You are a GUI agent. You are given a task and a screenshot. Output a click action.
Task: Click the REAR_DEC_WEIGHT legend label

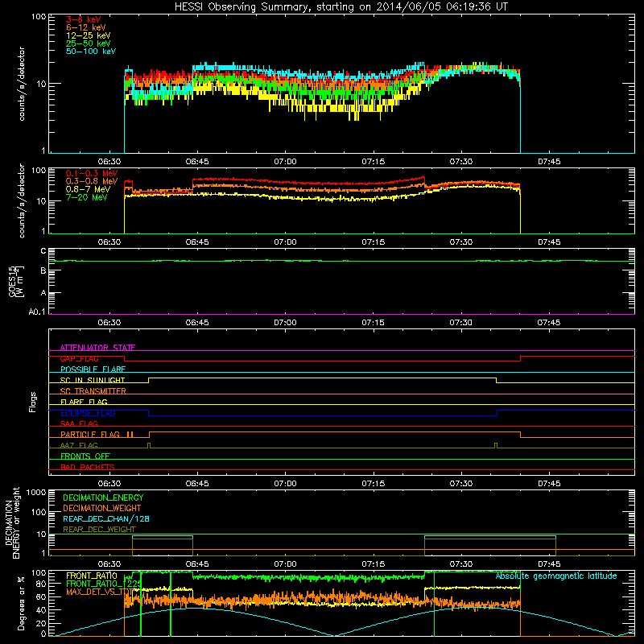pos(99,530)
